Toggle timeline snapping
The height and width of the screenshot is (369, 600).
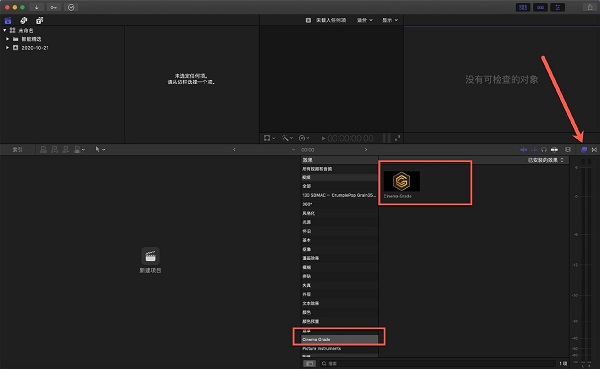(x=554, y=150)
